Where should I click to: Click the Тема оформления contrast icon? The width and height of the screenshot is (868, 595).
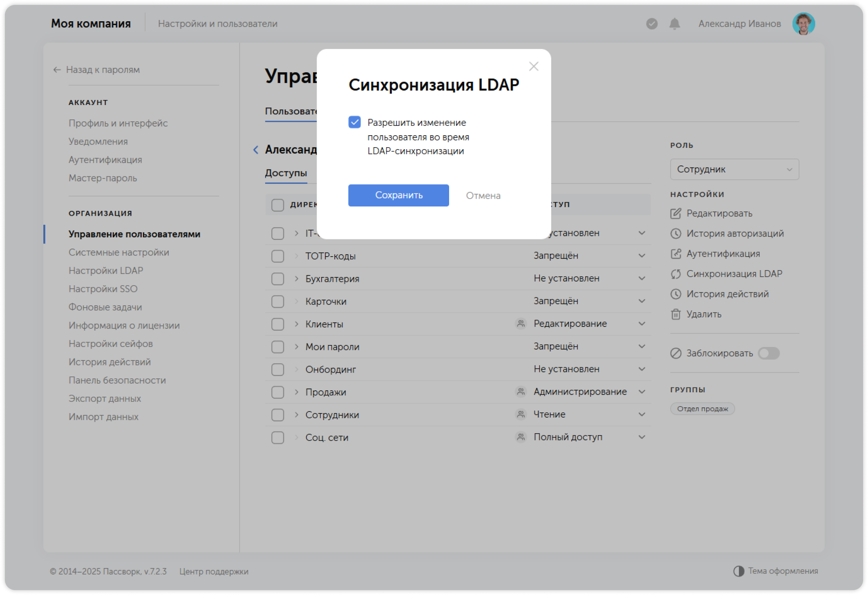click(738, 571)
